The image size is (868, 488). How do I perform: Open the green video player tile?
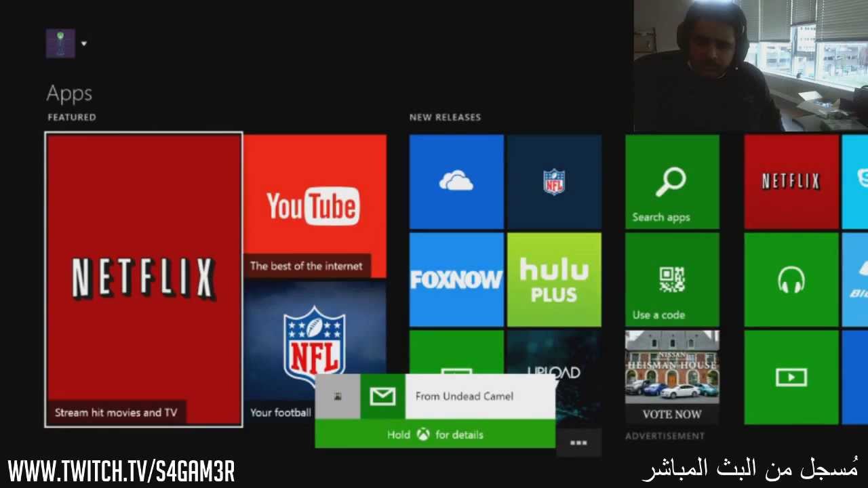pos(791,377)
